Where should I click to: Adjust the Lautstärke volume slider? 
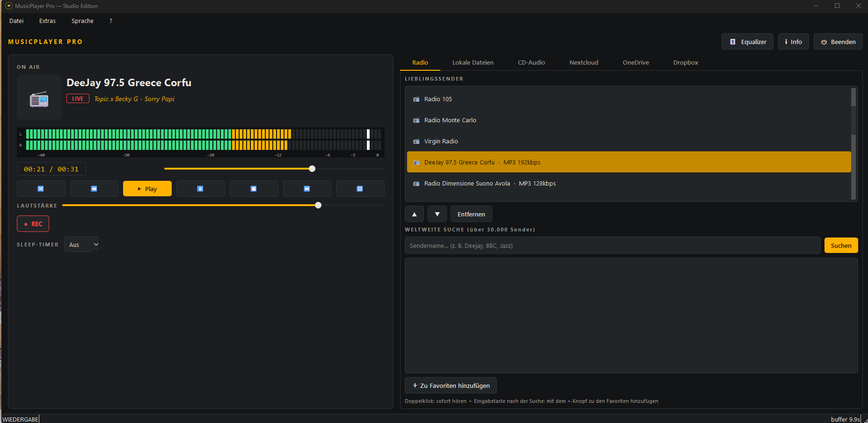click(224, 205)
